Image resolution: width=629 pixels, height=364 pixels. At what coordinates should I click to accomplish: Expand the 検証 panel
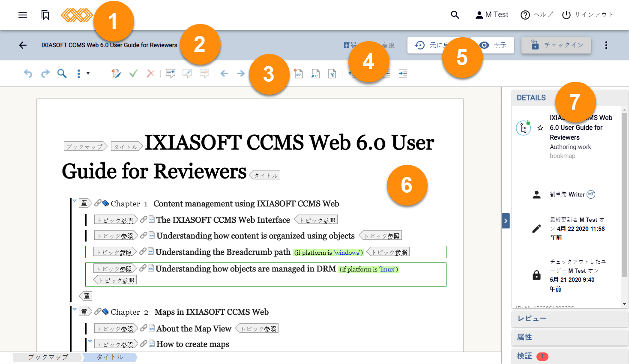point(570,356)
